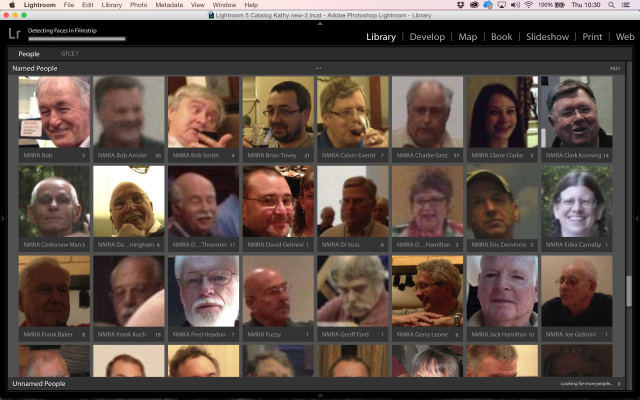The image size is (640, 400).
Task: Switch to the Book module
Action: [x=501, y=37]
